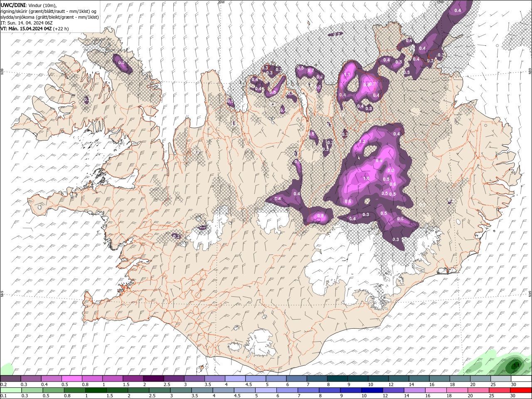Click the valid time 'VT: Mán. 15.04.2024 04Z' line
532x399 pixels.
pos(26,29)
